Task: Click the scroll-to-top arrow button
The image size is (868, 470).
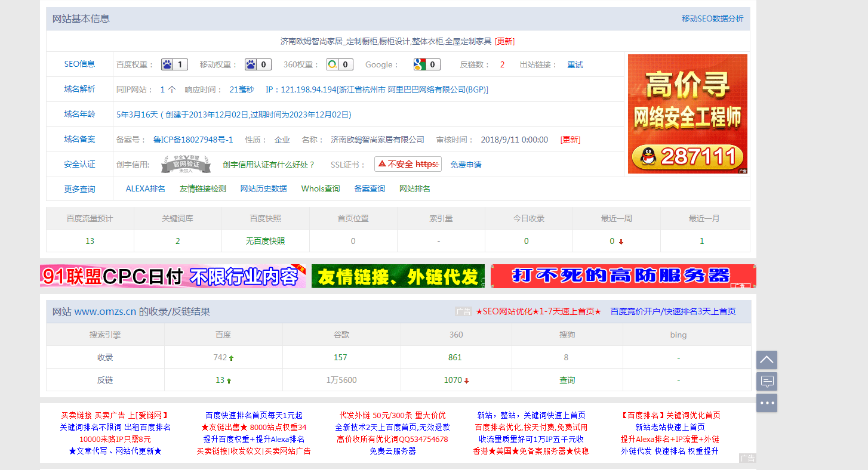Action: coord(767,360)
